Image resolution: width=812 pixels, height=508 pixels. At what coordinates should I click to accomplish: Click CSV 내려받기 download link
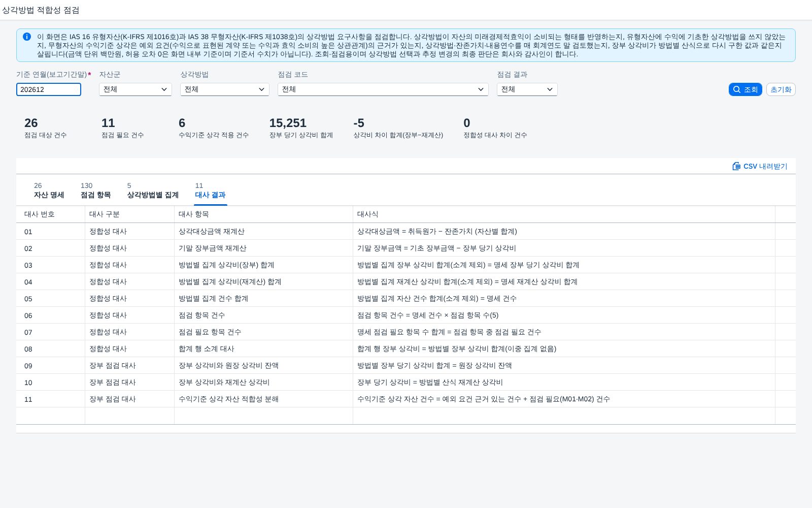coord(760,166)
